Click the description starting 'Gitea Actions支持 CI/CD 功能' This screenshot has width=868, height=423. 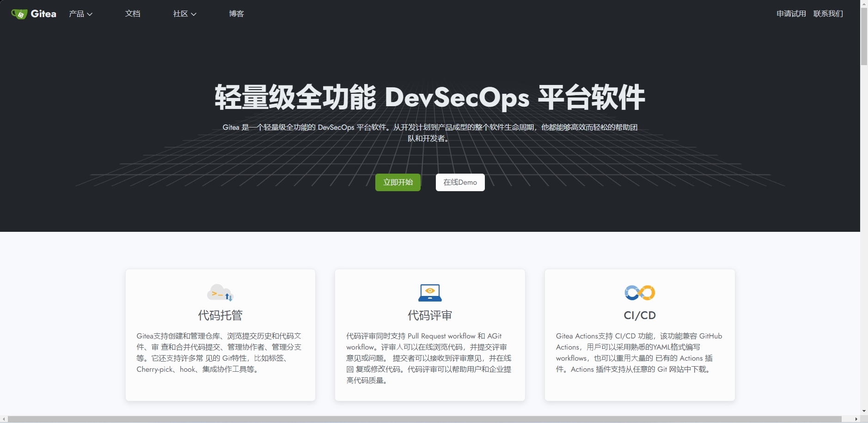point(639,353)
